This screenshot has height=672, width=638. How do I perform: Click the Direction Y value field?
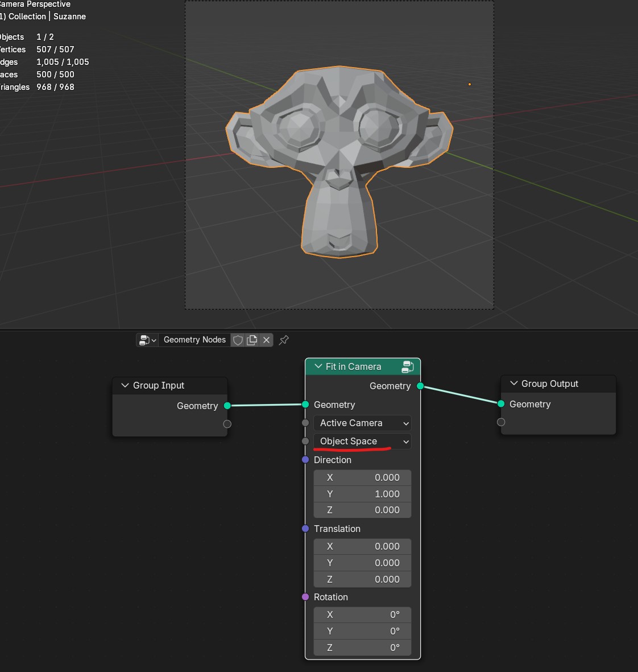point(362,494)
